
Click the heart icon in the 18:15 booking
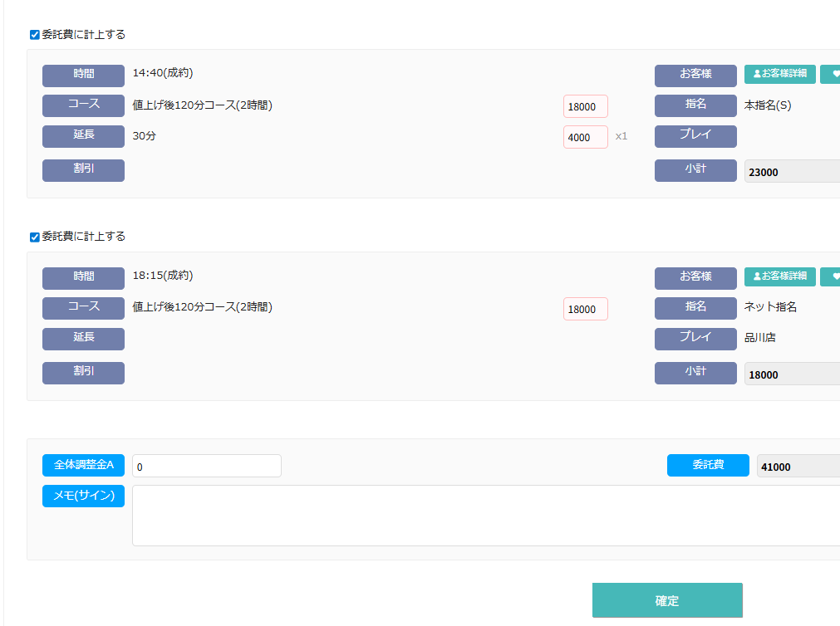[x=831, y=276]
